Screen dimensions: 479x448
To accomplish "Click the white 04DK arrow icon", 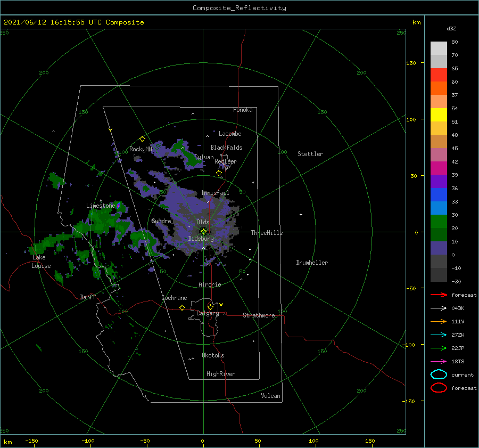I will pos(439,308).
